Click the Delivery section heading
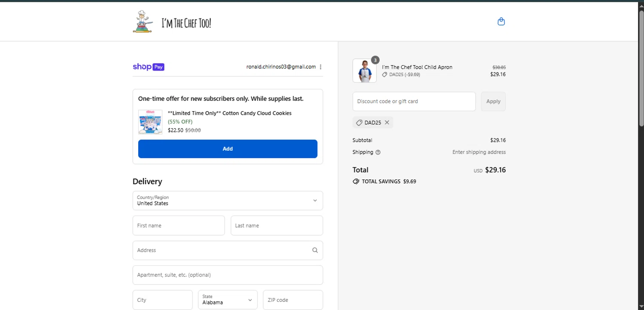This screenshot has width=644, height=310. (147, 181)
